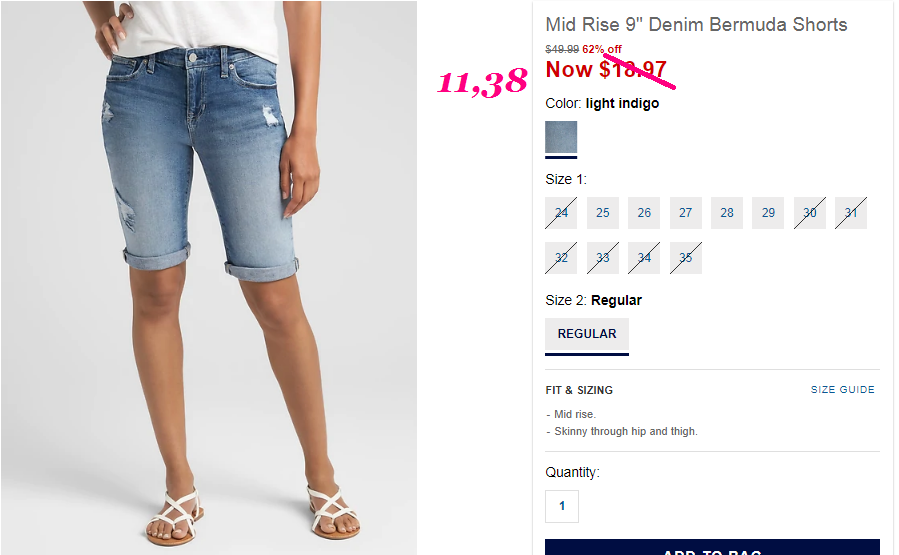Select the REGULAR fit button
Viewport: 899px width, 555px height.
[x=587, y=334]
